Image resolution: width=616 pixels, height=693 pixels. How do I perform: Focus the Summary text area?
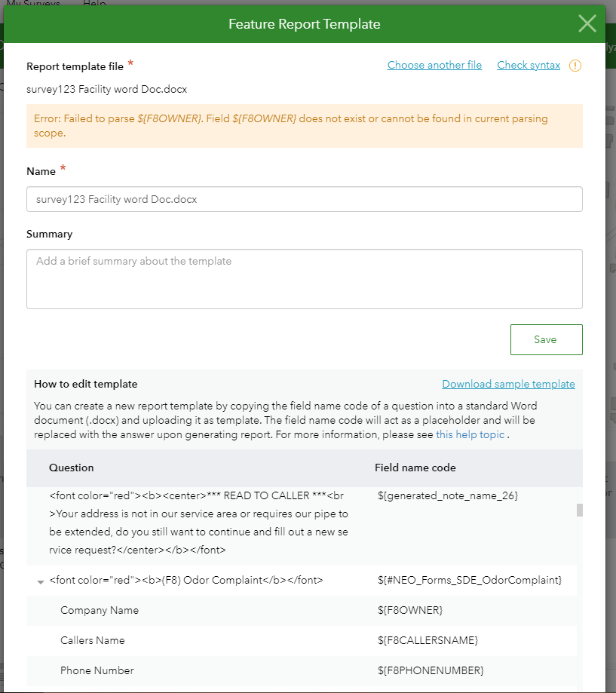[304, 278]
